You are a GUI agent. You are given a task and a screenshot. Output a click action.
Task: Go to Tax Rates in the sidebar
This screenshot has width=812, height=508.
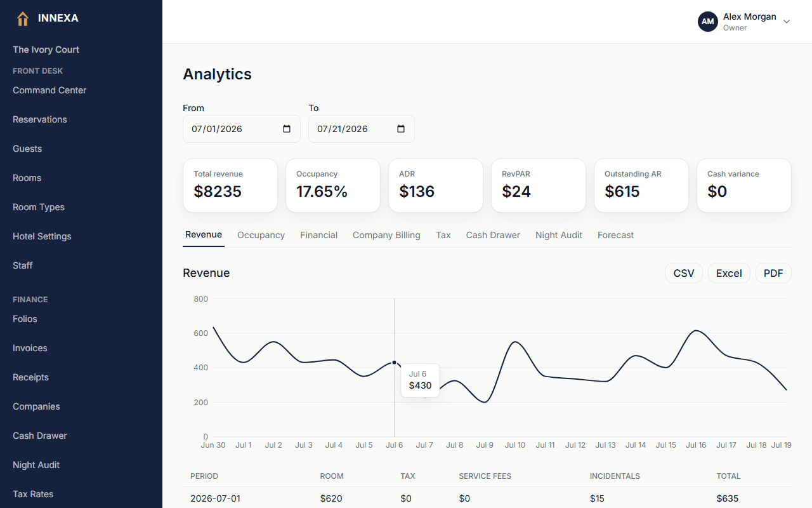(33, 494)
